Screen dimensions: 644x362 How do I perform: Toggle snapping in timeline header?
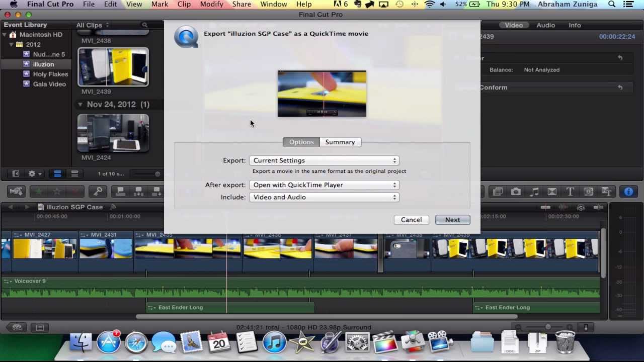598,207
